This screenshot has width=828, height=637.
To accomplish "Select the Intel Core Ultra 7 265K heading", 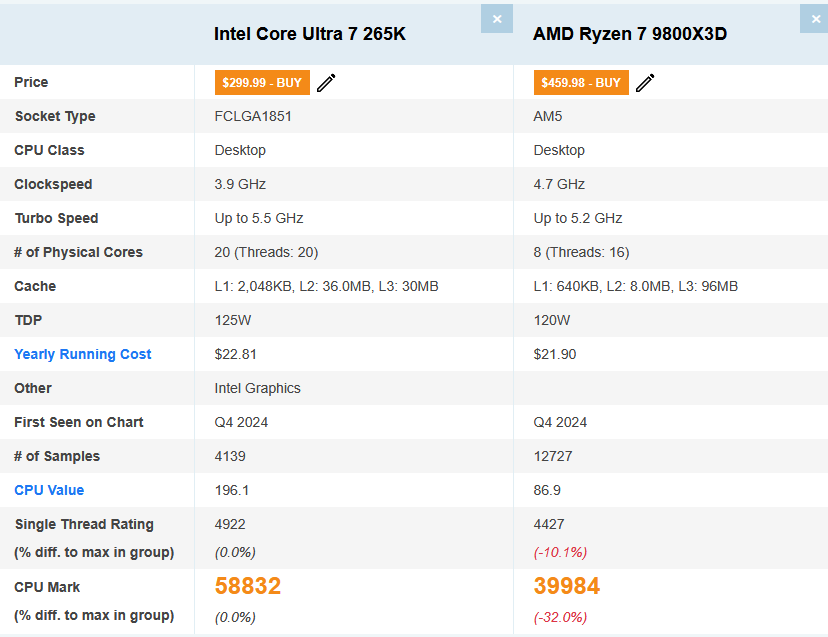I will click(310, 34).
